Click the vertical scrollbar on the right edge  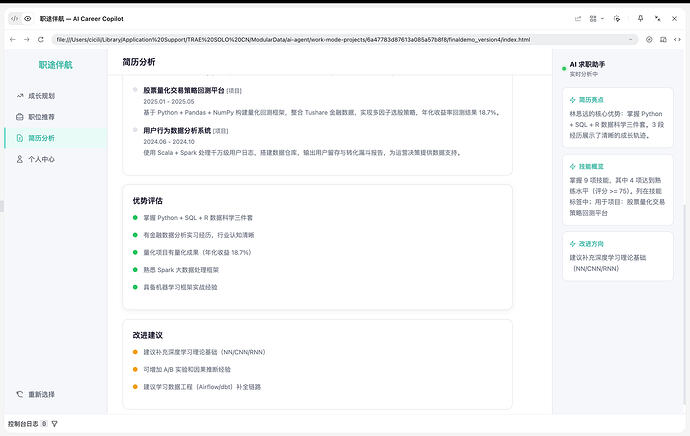coord(684,304)
